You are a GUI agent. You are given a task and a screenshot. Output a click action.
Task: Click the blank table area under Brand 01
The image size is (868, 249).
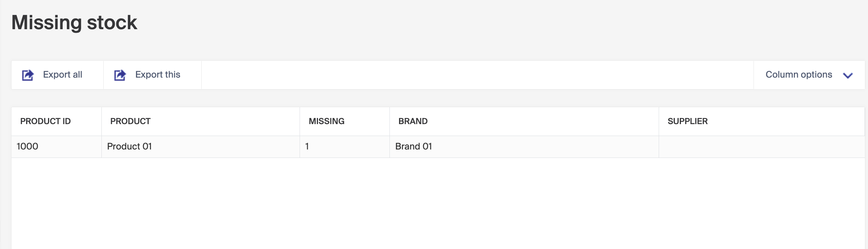coord(524,203)
